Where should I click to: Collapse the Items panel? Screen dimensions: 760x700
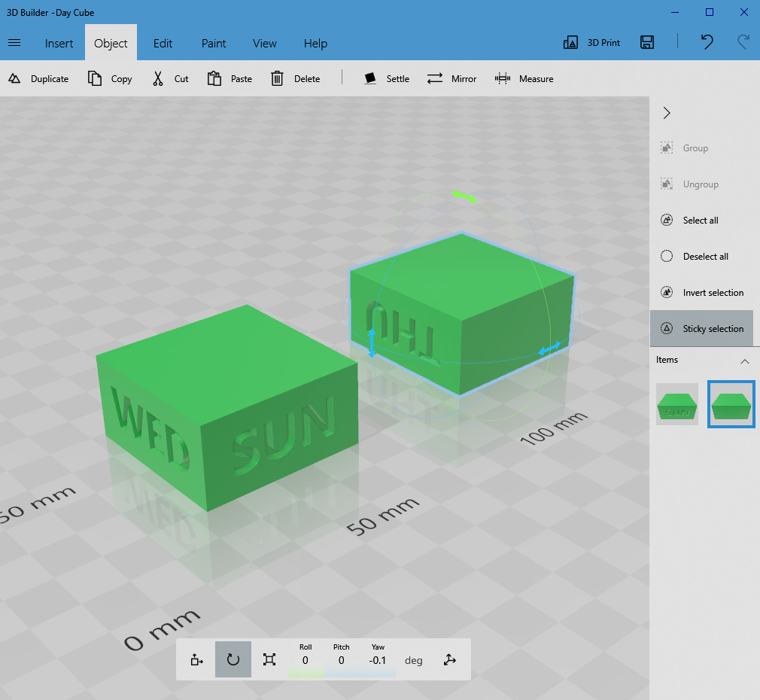(x=745, y=361)
